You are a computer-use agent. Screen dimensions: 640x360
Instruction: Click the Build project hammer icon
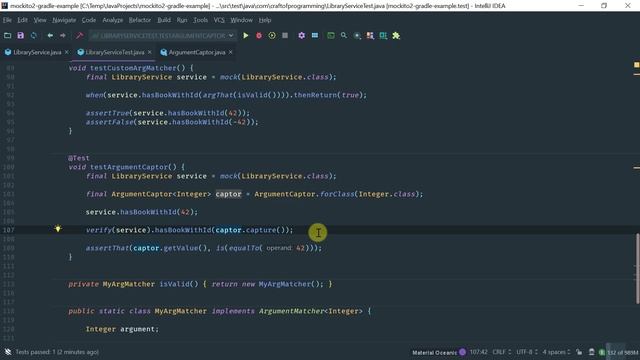coord(79,36)
